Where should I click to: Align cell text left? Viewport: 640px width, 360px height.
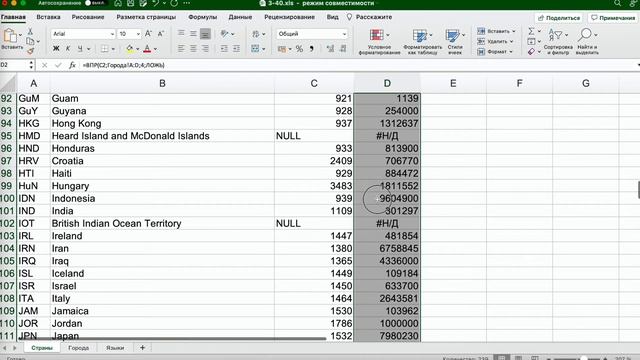click(181, 49)
